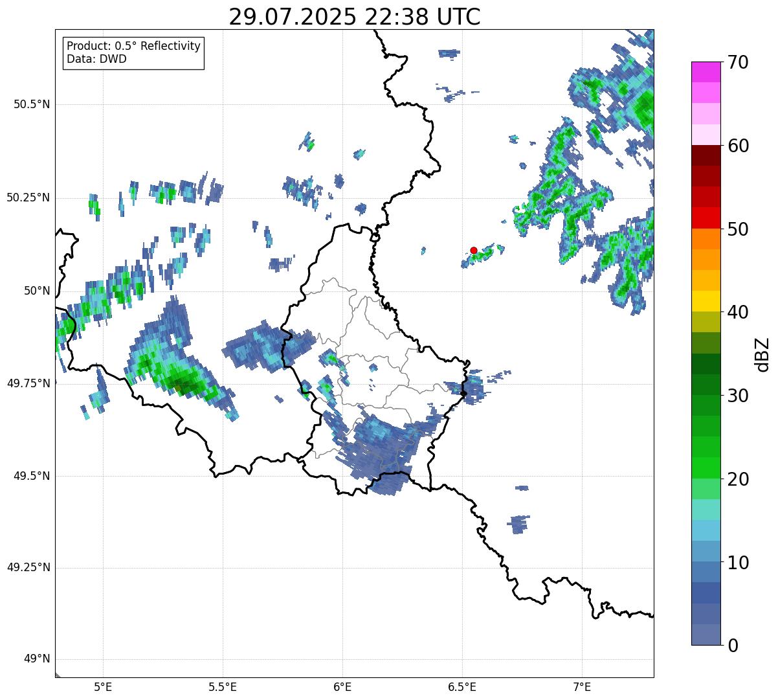This screenshot has width=778, height=700.
Task: Click the colorbar tick label "30"
Action: pos(737,396)
